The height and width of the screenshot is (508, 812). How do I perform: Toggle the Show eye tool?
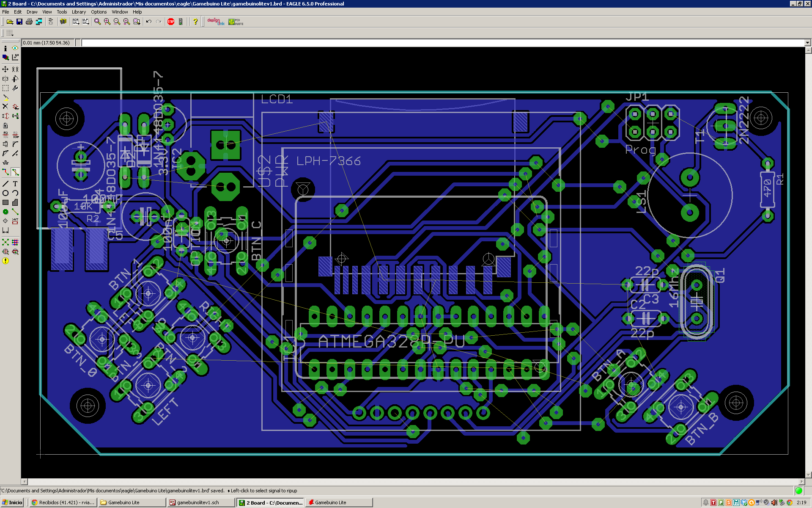[x=15, y=48]
